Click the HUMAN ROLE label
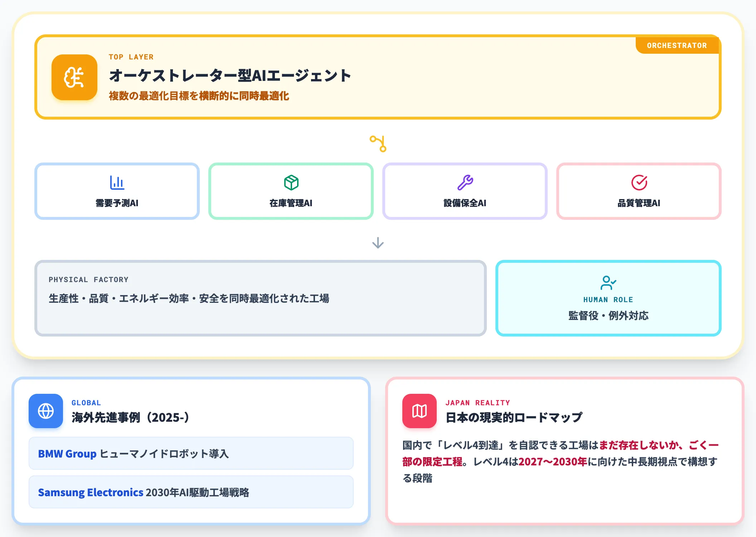Viewport: 756px width, 537px height. [x=608, y=300]
